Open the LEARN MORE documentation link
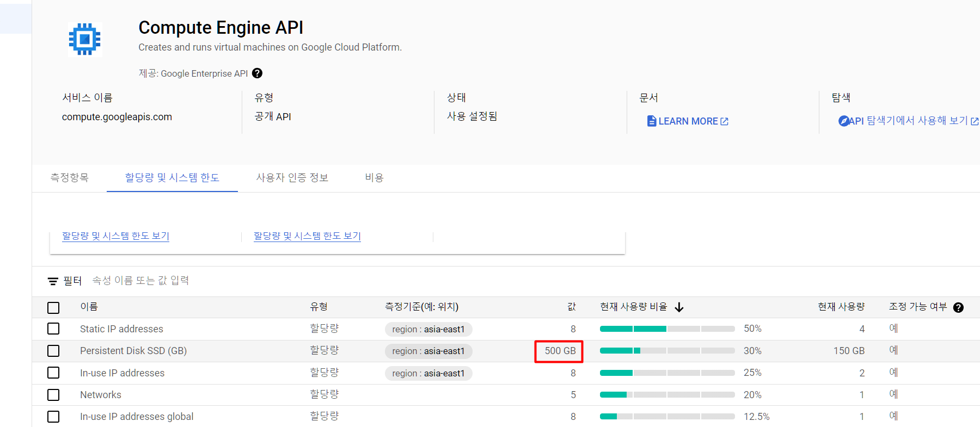 click(x=688, y=121)
